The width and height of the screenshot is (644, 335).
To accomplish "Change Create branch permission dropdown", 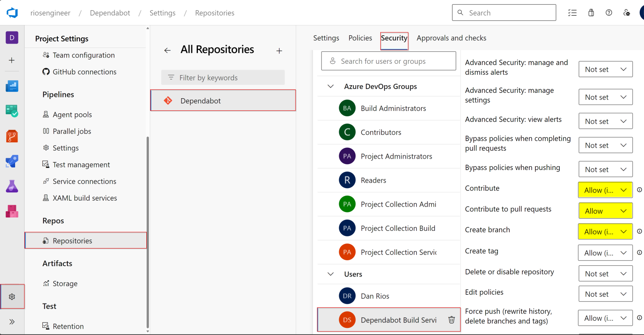I will pos(605,231).
